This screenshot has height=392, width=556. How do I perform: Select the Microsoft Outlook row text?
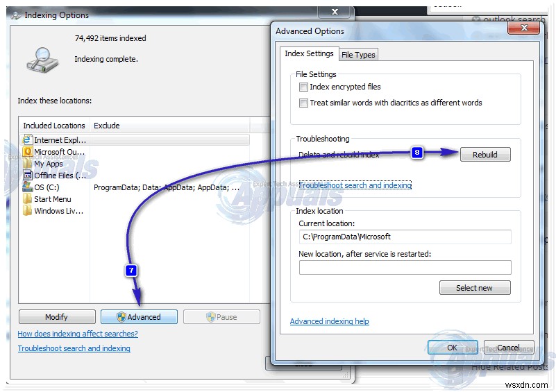point(60,152)
